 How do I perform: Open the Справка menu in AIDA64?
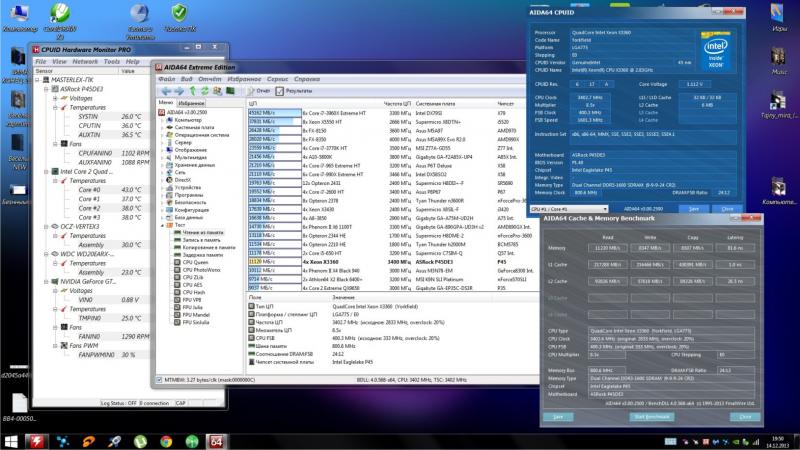pyautogui.click(x=307, y=79)
